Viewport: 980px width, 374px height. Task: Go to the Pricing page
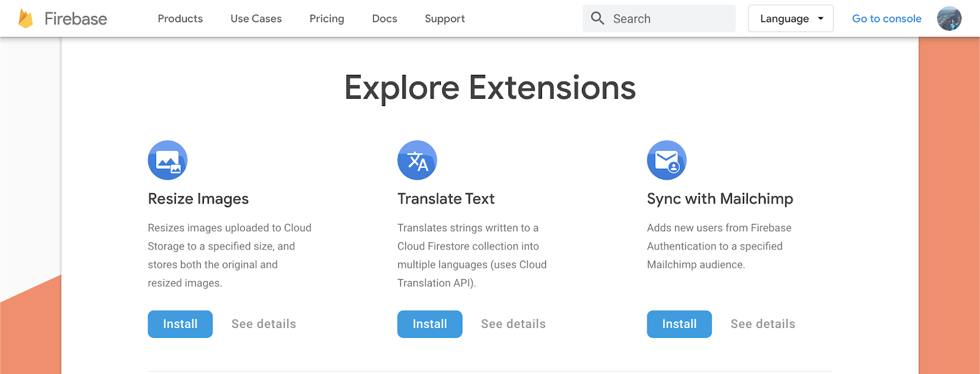tap(326, 18)
